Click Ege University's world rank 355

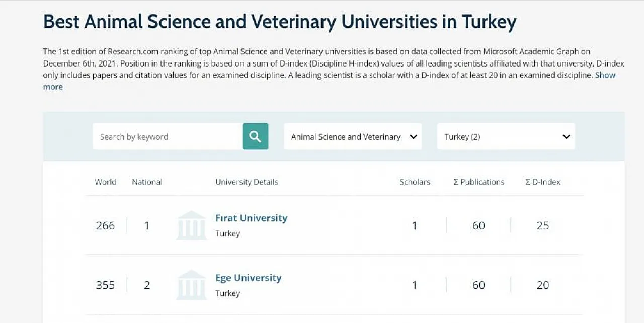(105, 285)
